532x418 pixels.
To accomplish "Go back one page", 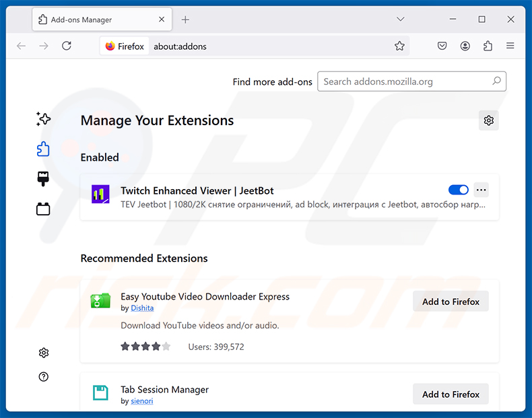I will 21,46.
